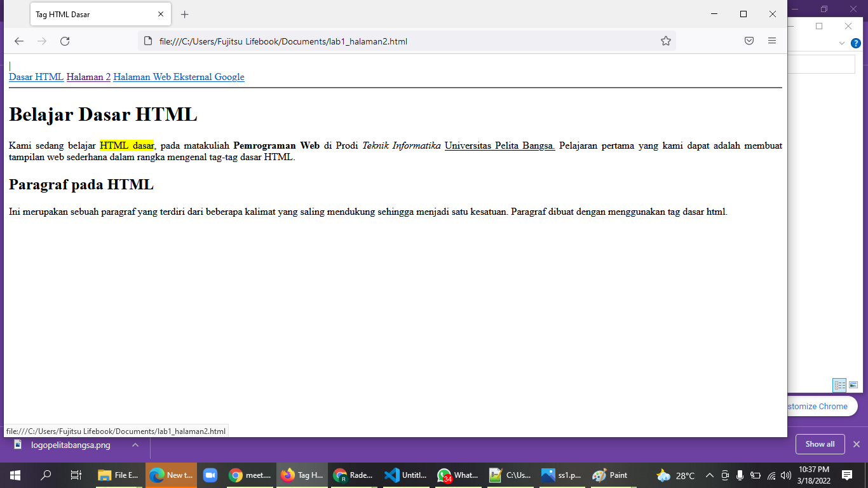Click the bold Pemrograman Web text
Viewport: 868px width, 488px height.
click(x=276, y=146)
